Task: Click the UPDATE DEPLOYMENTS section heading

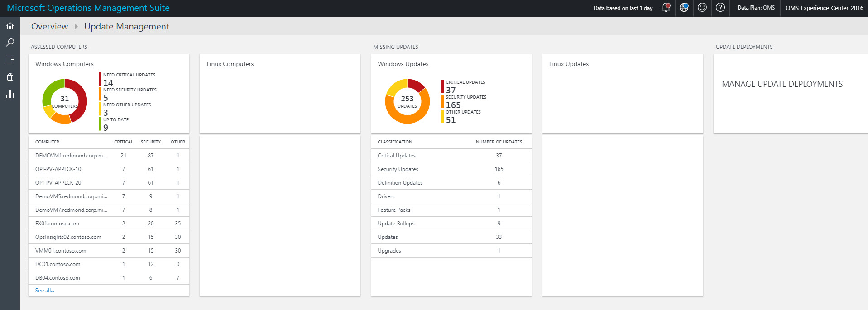Action: pos(744,47)
